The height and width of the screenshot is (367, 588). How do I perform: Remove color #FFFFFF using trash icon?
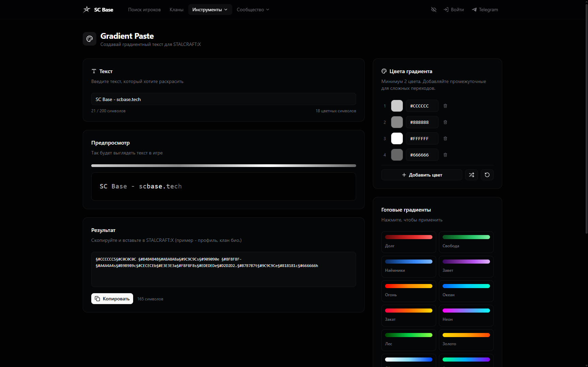(445, 138)
